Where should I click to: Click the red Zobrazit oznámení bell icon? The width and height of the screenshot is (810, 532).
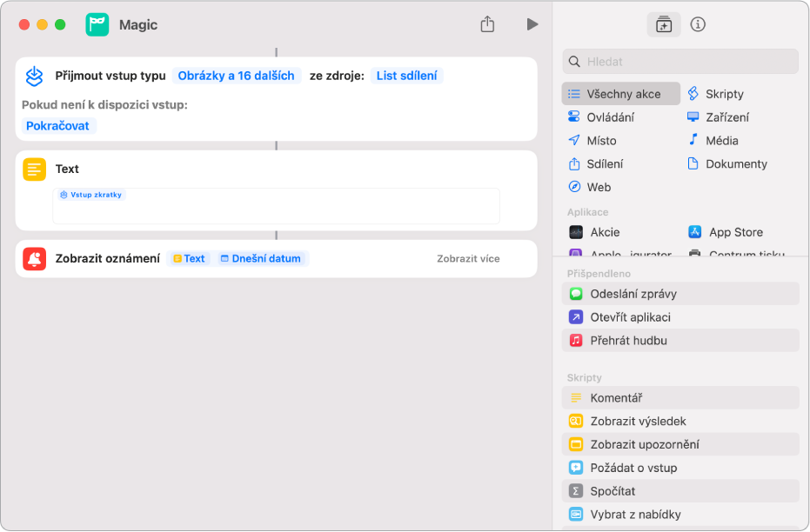[x=34, y=258]
